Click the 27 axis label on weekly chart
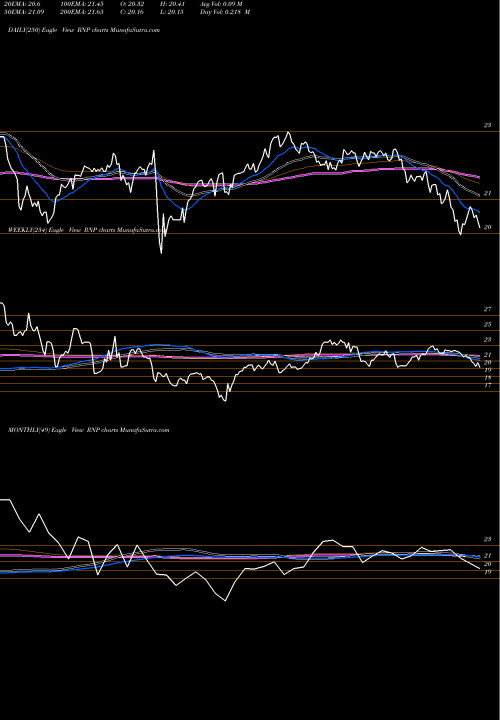 tap(488, 309)
